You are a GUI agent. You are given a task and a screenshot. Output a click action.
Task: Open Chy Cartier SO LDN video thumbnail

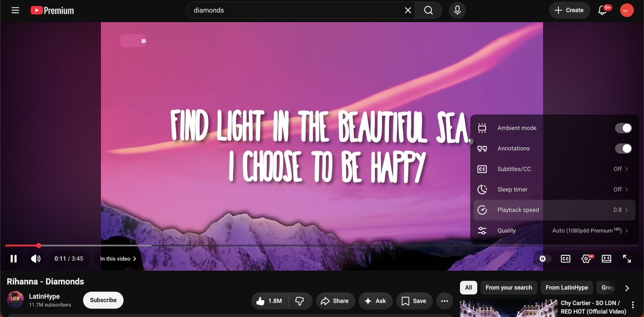508,308
